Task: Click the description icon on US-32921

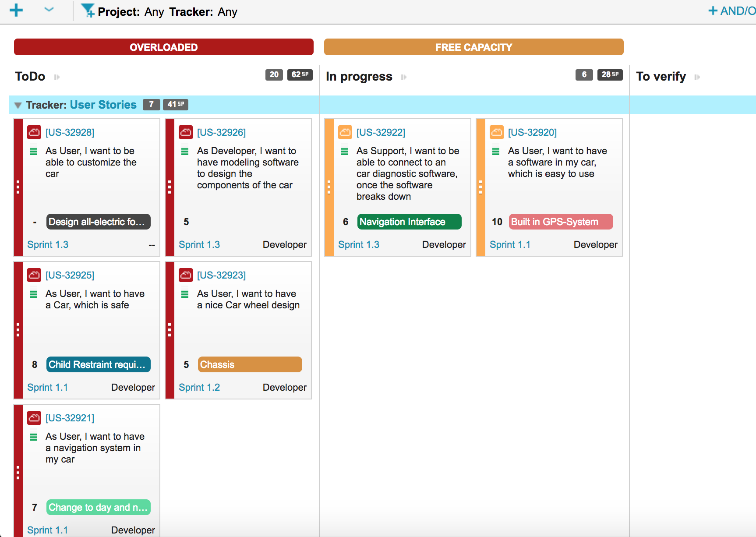Action: pyautogui.click(x=34, y=437)
